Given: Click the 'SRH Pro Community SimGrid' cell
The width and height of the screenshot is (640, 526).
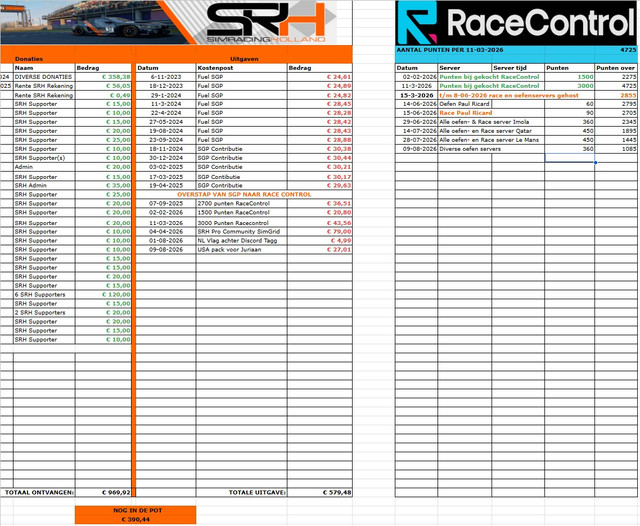Looking at the screenshot, I should point(241,231).
